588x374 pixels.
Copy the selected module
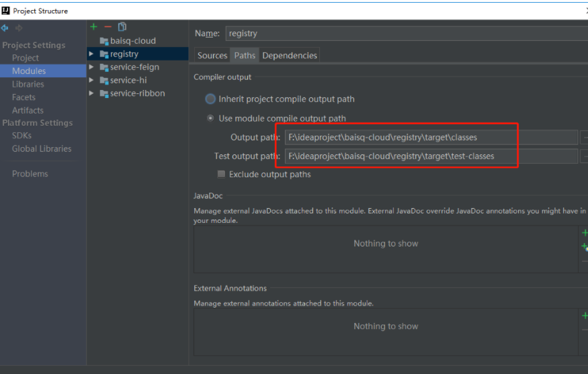122,27
